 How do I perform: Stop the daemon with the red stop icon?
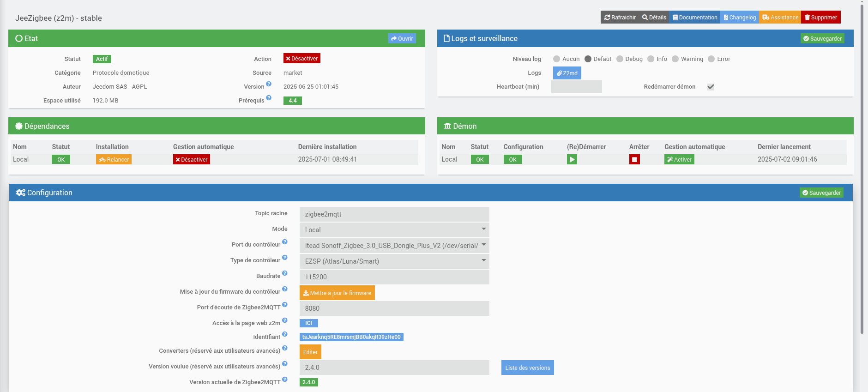click(x=634, y=159)
